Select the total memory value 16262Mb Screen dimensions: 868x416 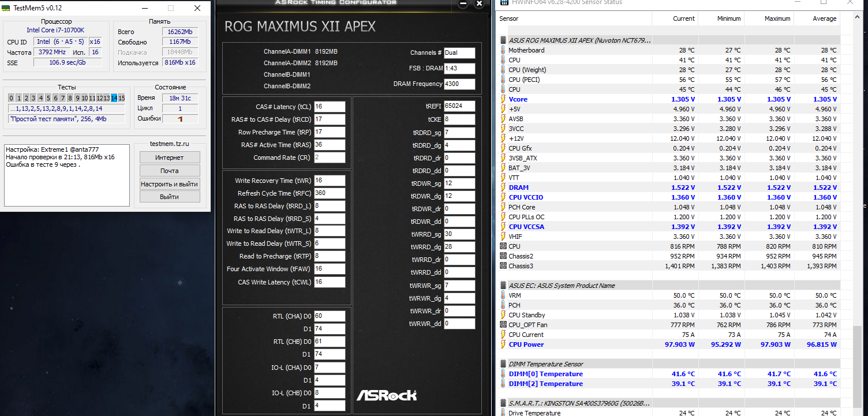179,32
